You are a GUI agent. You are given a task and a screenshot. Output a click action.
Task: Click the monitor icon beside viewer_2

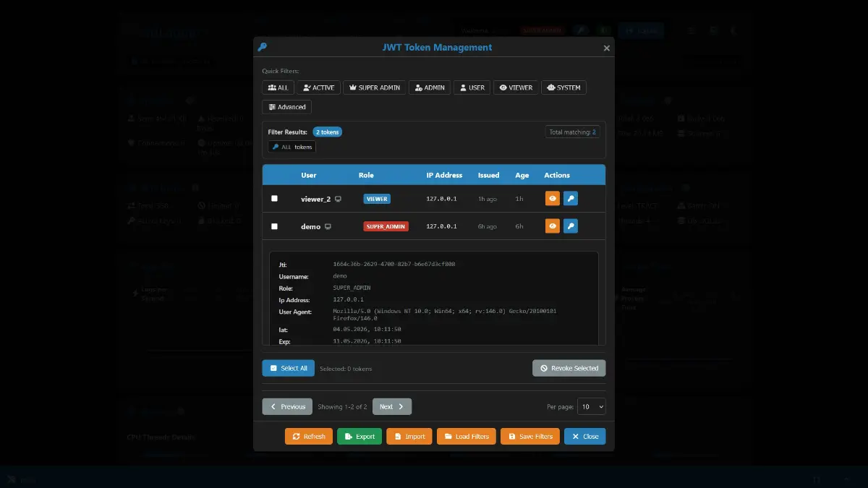(x=338, y=199)
